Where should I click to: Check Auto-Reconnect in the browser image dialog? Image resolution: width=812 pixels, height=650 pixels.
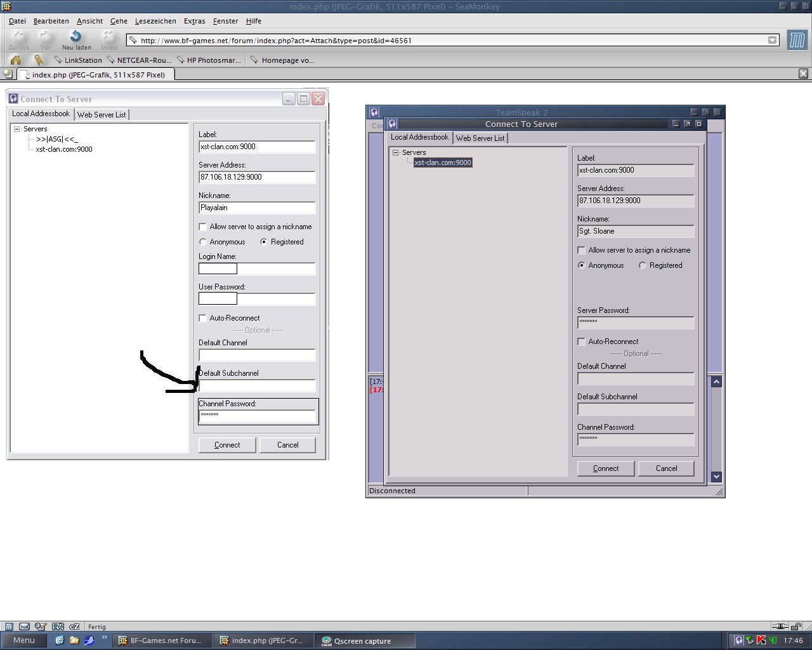202,318
